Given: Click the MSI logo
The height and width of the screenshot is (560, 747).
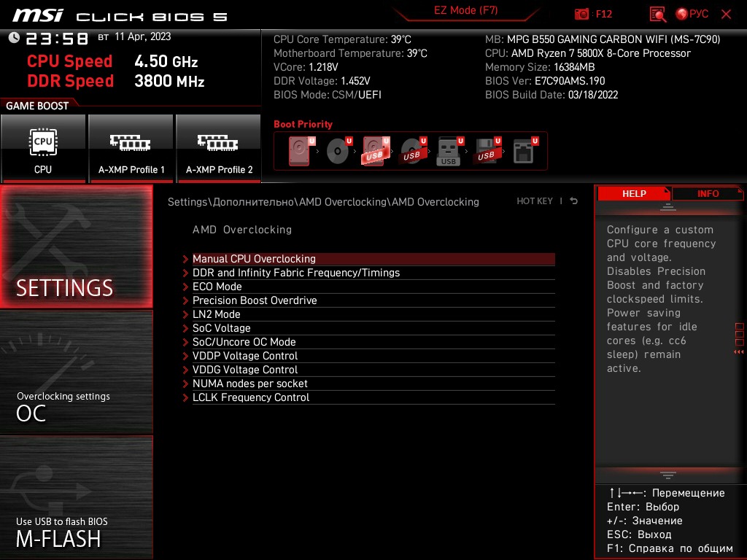Looking at the screenshot, I should (x=38, y=15).
